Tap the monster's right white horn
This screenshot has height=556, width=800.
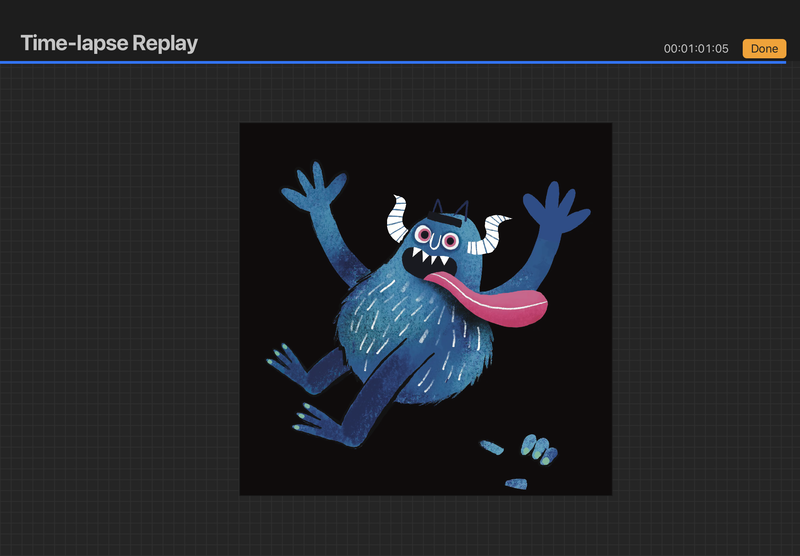coord(494,232)
